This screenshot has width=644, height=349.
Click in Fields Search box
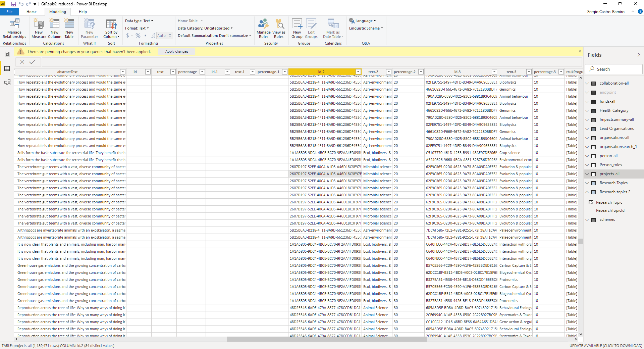614,69
